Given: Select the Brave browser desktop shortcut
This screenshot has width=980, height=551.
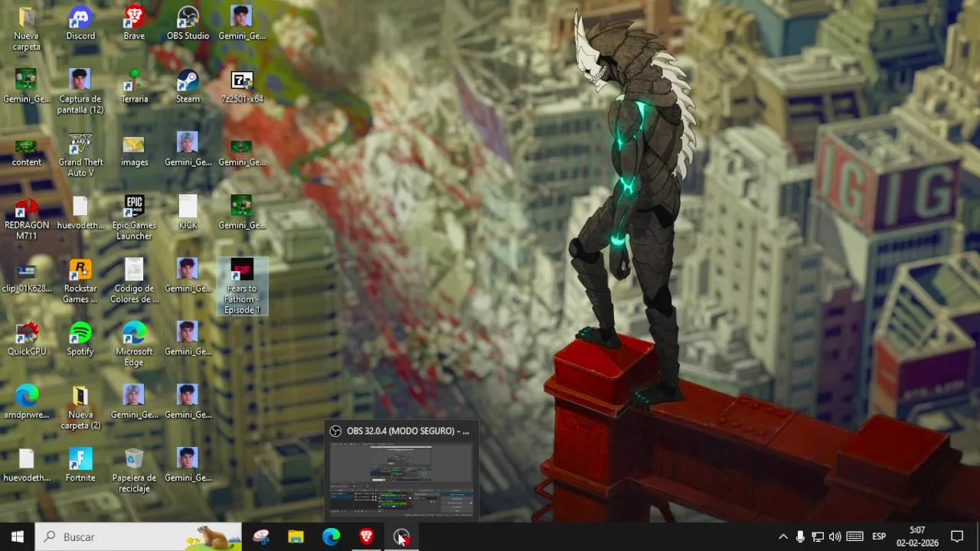Looking at the screenshot, I should (134, 23).
